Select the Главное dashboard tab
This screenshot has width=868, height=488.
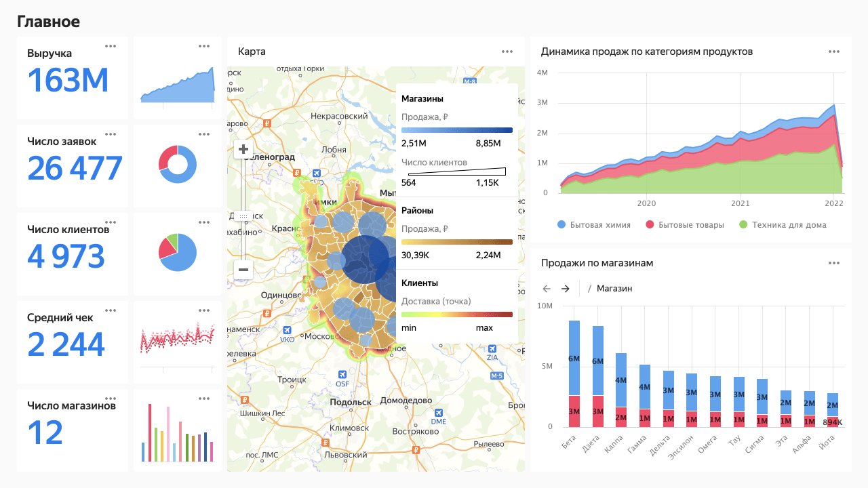tap(50, 21)
